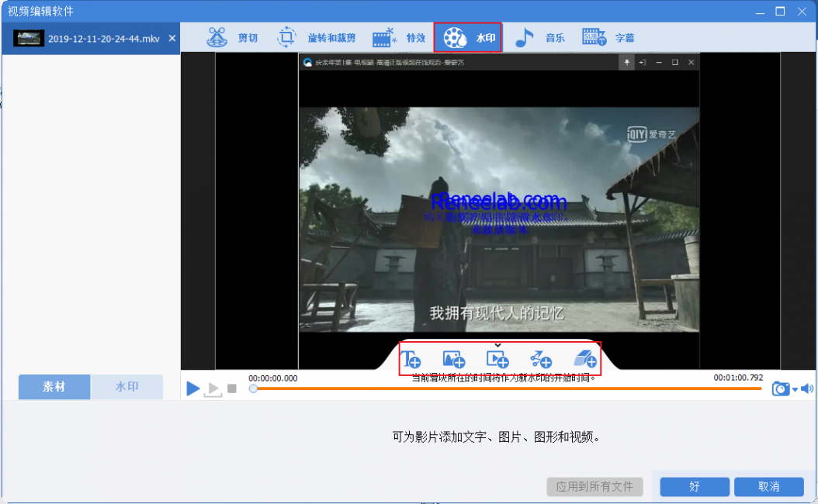Confirm with the 好 button

click(695, 487)
